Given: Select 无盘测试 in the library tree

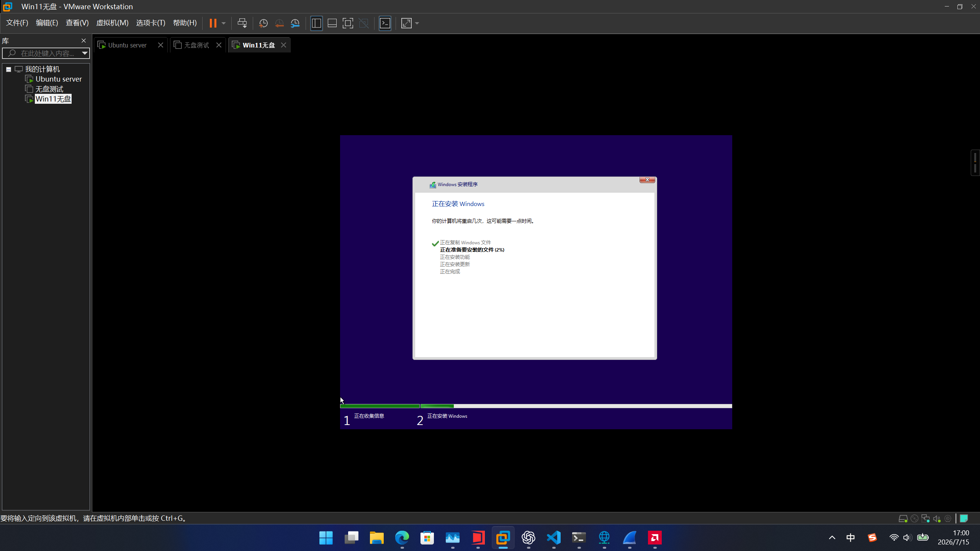Looking at the screenshot, I should click(49, 89).
